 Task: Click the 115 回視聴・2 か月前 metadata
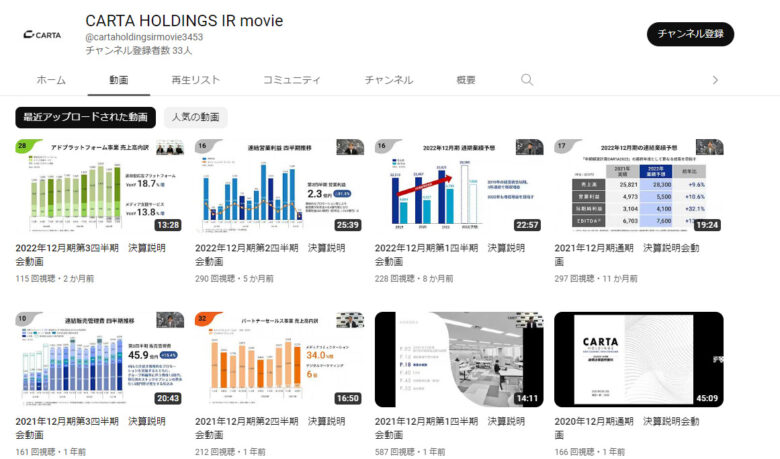click(x=55, y=278)
